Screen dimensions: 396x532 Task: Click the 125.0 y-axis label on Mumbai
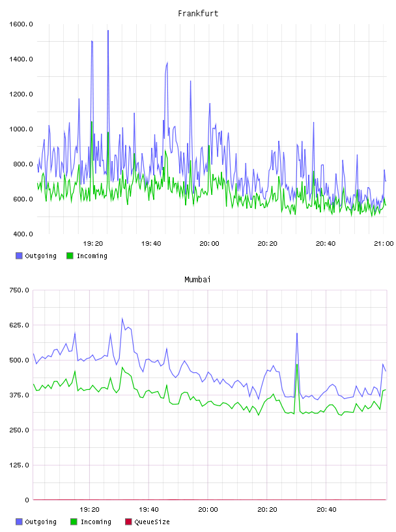coord(20,465)
